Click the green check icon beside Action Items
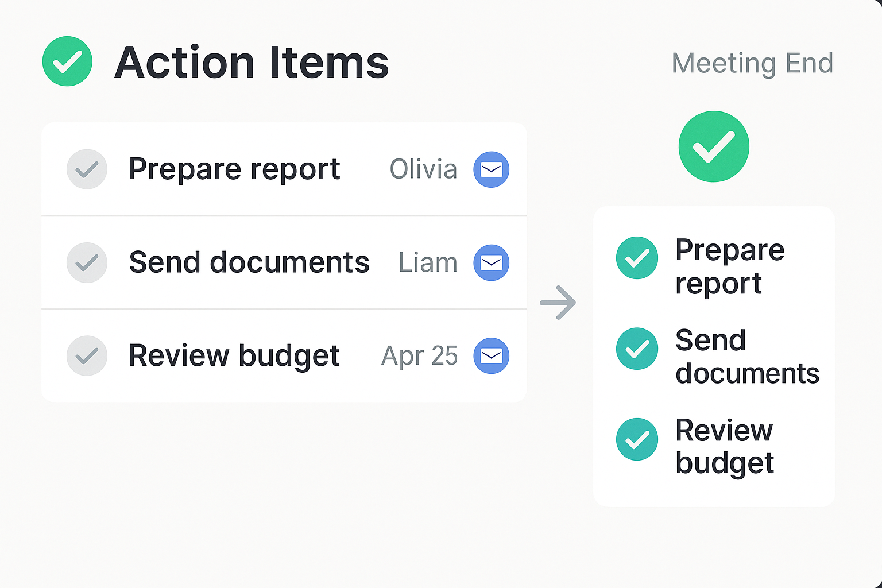 (67, 61)
